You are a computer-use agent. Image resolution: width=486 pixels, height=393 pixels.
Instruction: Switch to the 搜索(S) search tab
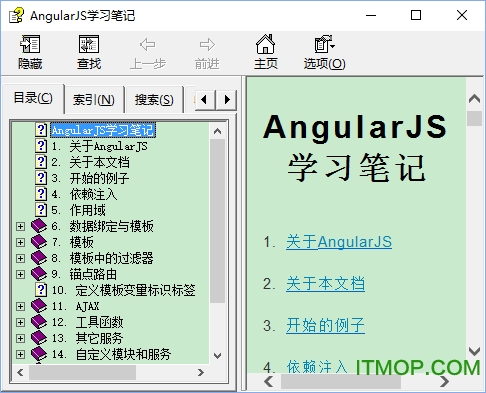[154, 100]
